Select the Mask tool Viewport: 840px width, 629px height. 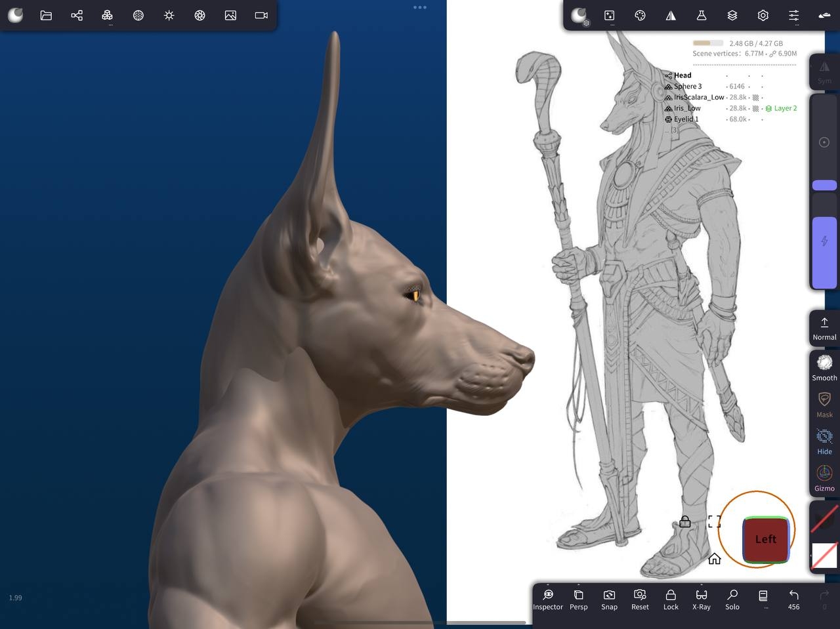(x=824, y=404)
